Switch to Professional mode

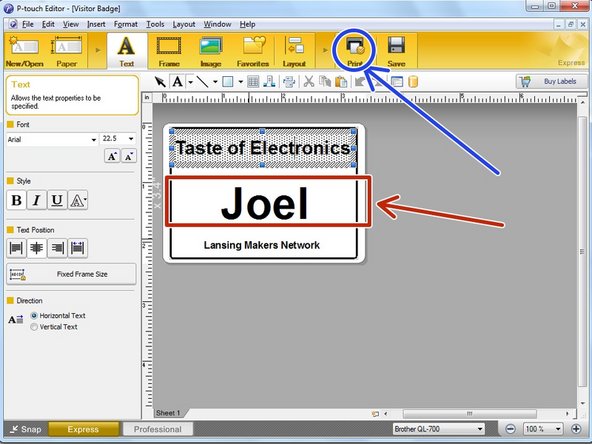[157, 429]
